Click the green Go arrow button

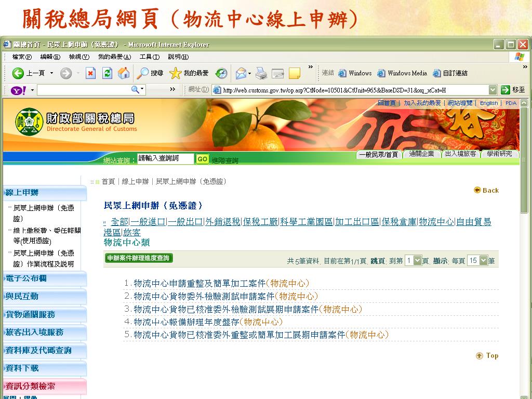(x=505, y=90)
